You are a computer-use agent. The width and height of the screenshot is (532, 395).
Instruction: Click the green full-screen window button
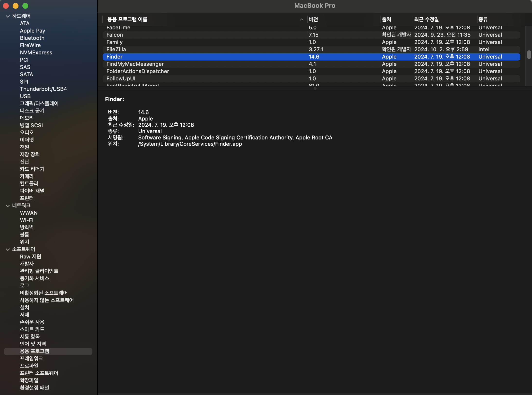tap(25, 6)
